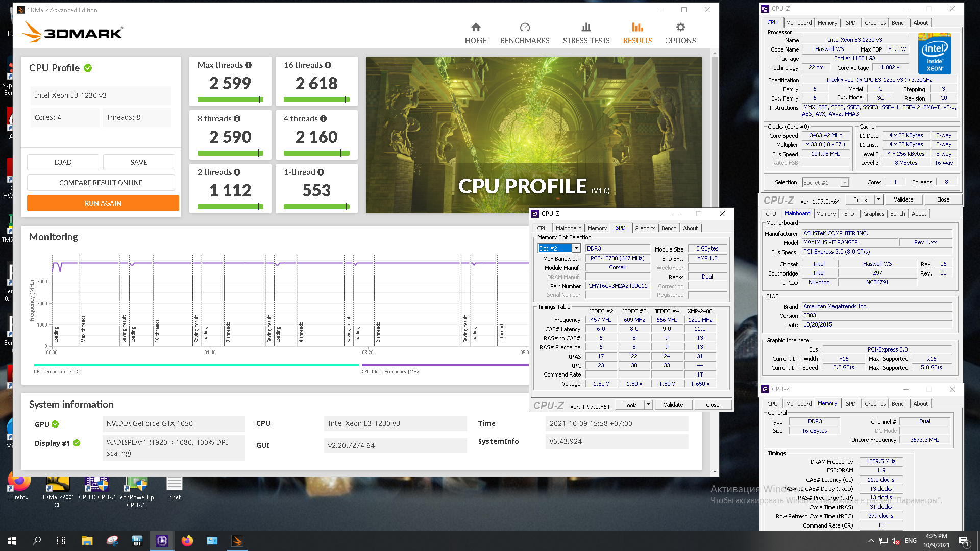Image resolution: width=980 pixels, height=551 pixels.
Task: Open taskbar search
Action: [x=37, y=541]
